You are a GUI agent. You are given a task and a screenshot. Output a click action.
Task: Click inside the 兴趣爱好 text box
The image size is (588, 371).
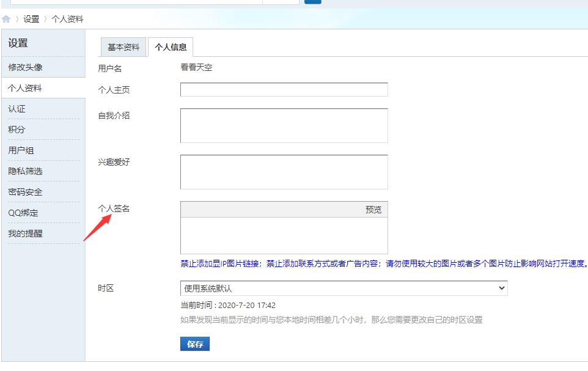[284, 172]
